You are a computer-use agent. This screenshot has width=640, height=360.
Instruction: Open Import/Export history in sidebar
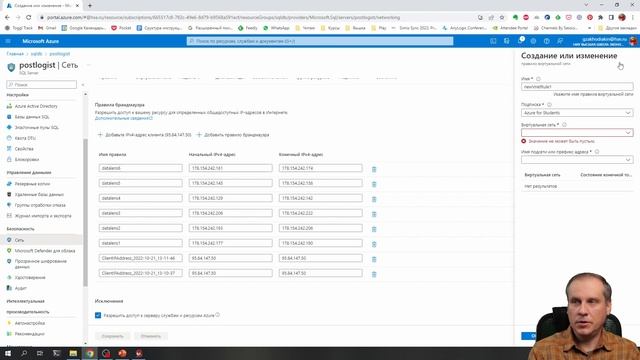43,216
